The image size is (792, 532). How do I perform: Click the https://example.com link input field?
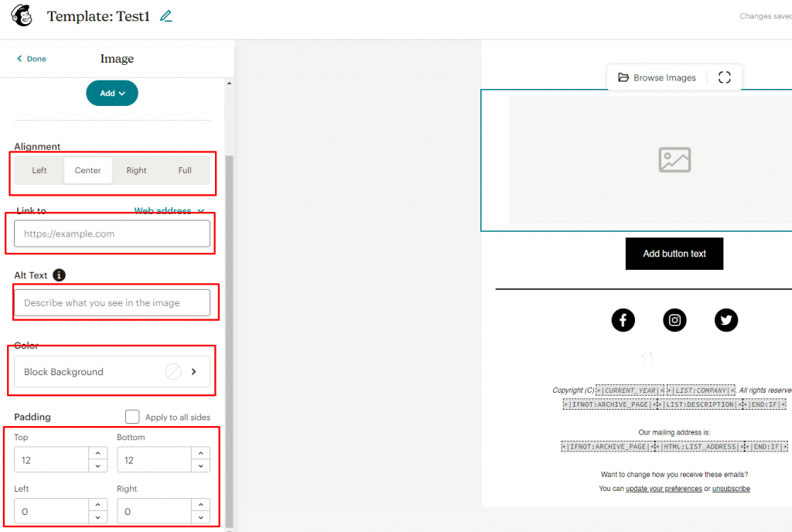(x=111, y=233)
